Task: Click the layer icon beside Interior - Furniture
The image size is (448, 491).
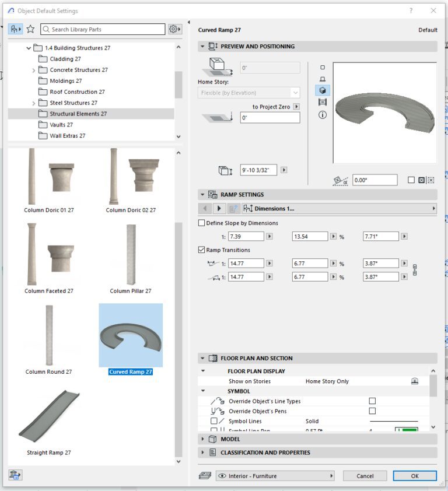Action: coord(205,476)
